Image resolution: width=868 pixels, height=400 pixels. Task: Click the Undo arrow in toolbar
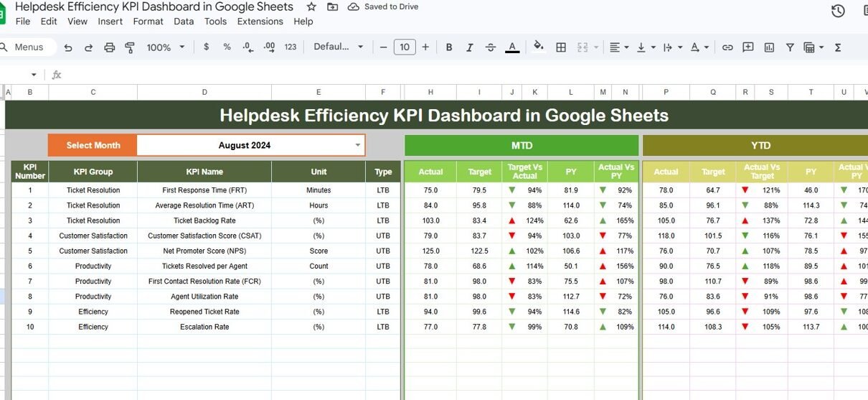tap(68, 47)
